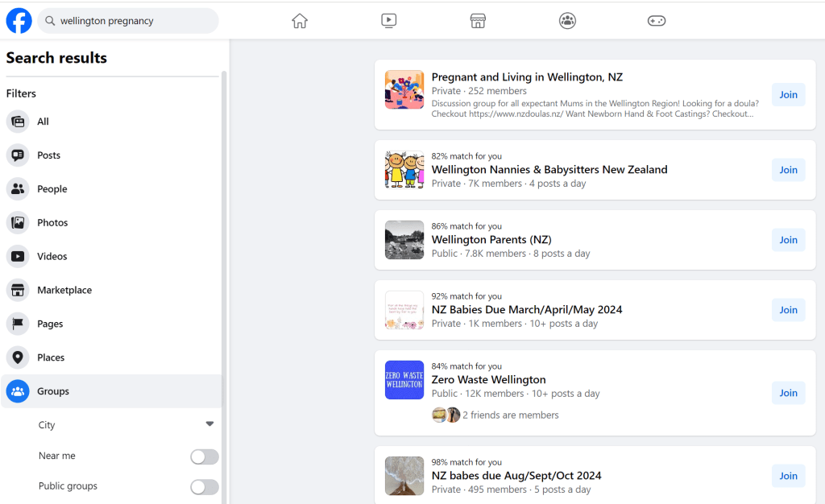Select the Places filter pin icon

pyautogui.click(x=18, y=357)
